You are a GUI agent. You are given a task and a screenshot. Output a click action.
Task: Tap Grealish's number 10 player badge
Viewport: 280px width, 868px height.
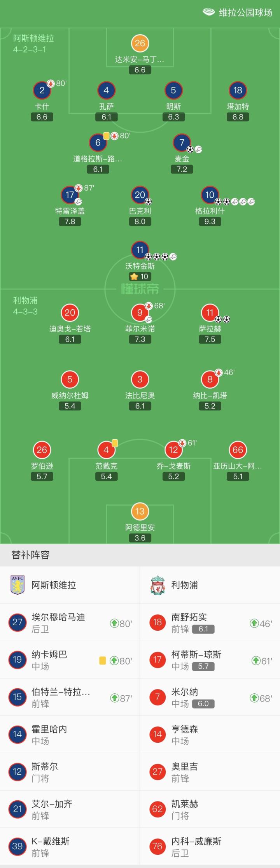point(210,195)
